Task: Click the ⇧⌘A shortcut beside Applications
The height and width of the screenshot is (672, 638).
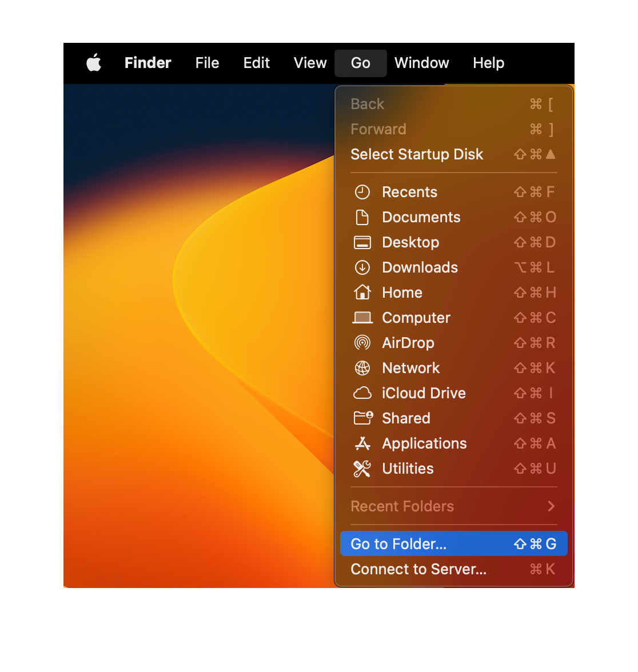Action: 535,443
